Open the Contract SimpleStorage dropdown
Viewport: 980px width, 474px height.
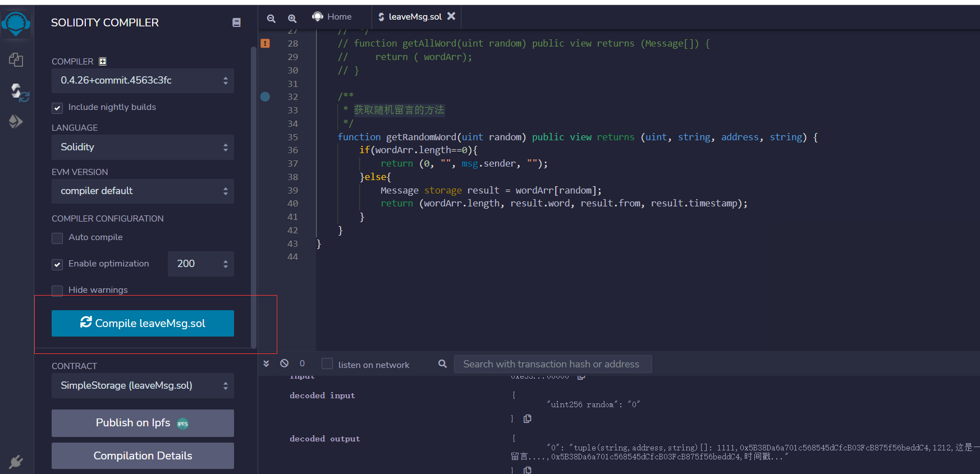[x=143, y=385]
